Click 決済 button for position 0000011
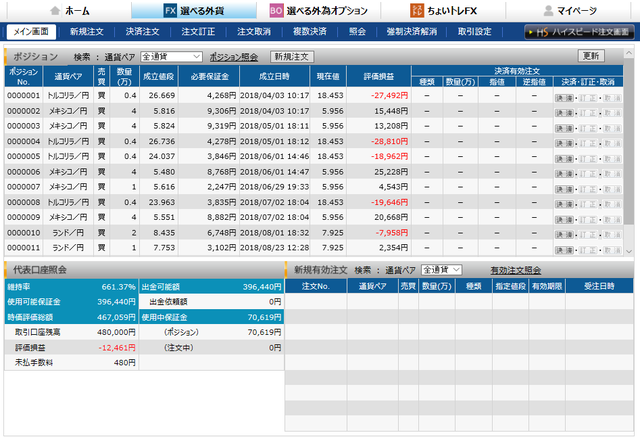This screenshot has height=437, width=640. tap(564, 250)
